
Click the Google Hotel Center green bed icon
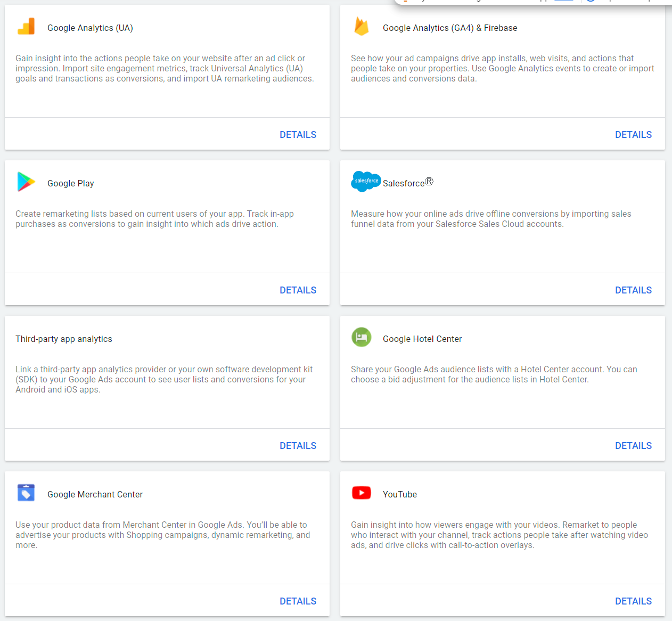point(361,337)
